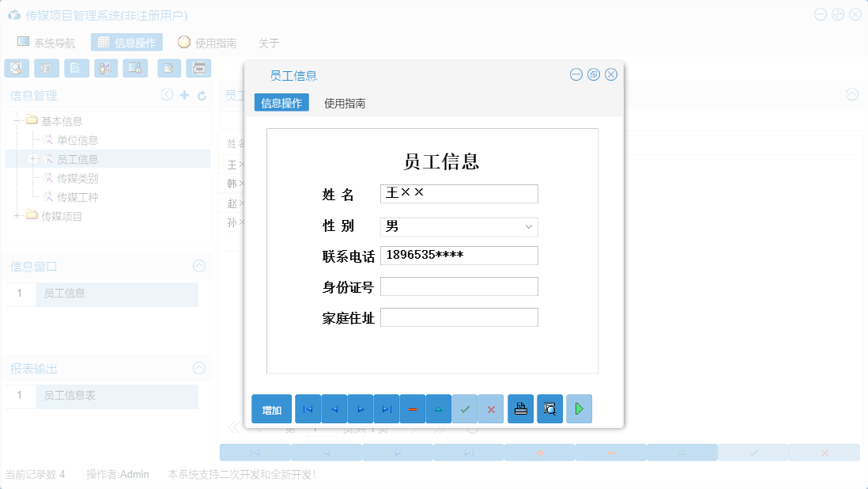This screenshot has width=868, height=489.
Task: Click the magnifier document icon on the top toolbar
Action: pyautogui.click(x=16, y=68)
